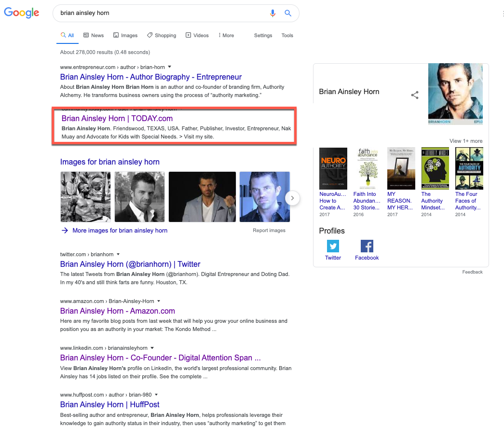Switch to the Videos tab
Screen dimensions: 504x427
(197, 35)
